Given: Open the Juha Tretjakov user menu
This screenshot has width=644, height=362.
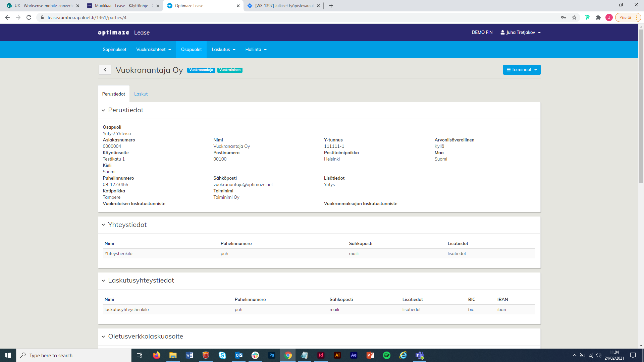Looking at the screenshot, I should click(521, 33).
